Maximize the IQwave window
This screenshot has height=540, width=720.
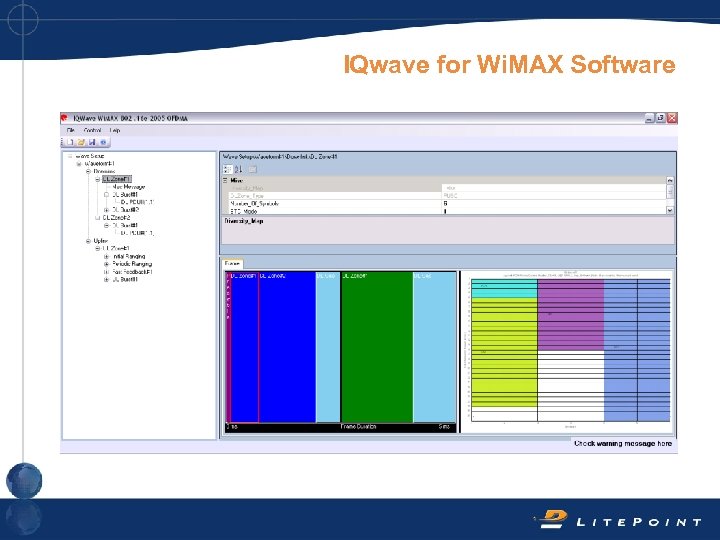[x=661, y=118]
